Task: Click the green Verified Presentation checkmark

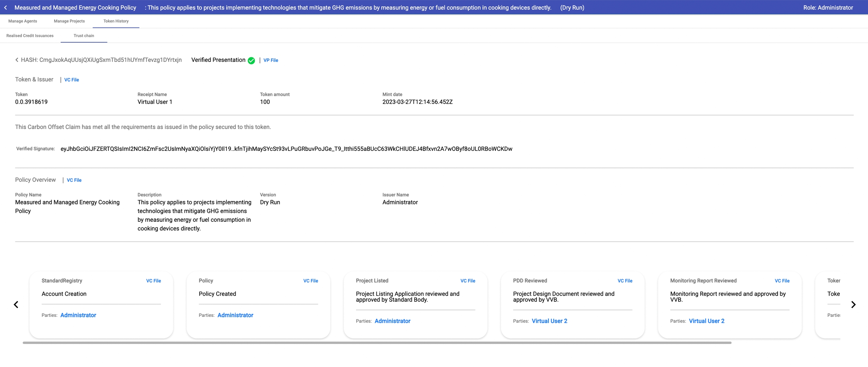Action: pyautogui.click(x=251, y=60)
